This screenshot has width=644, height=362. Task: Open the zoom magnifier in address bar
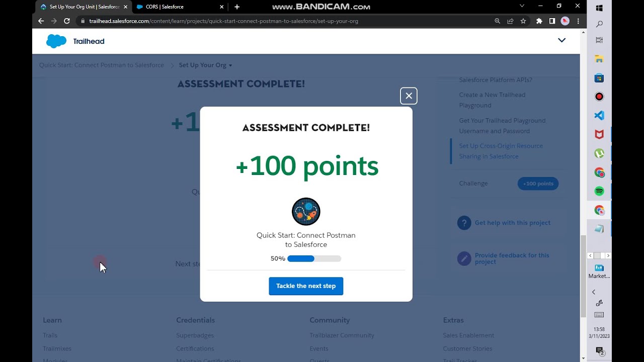pyautogui.click(x=497, y=21)
